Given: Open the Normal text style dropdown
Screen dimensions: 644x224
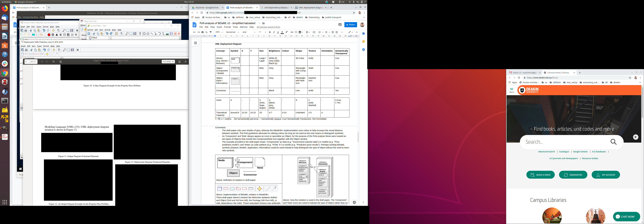Looking at the screenshot, I should [232, 32].
